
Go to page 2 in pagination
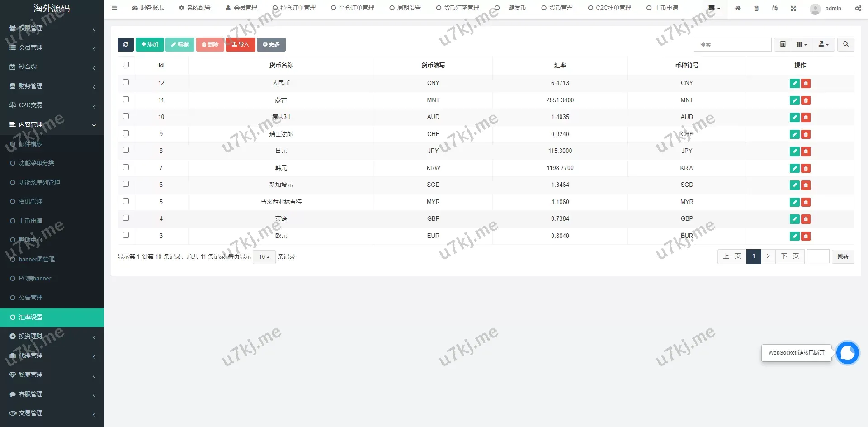[768, 256]
